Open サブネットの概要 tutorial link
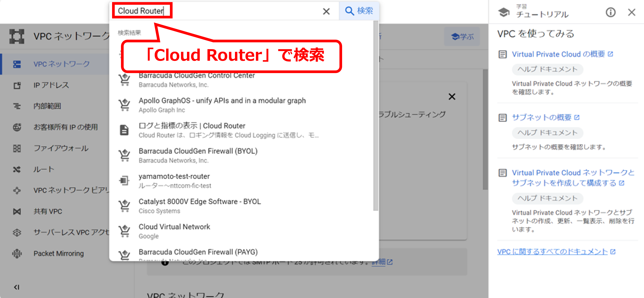 541,117
